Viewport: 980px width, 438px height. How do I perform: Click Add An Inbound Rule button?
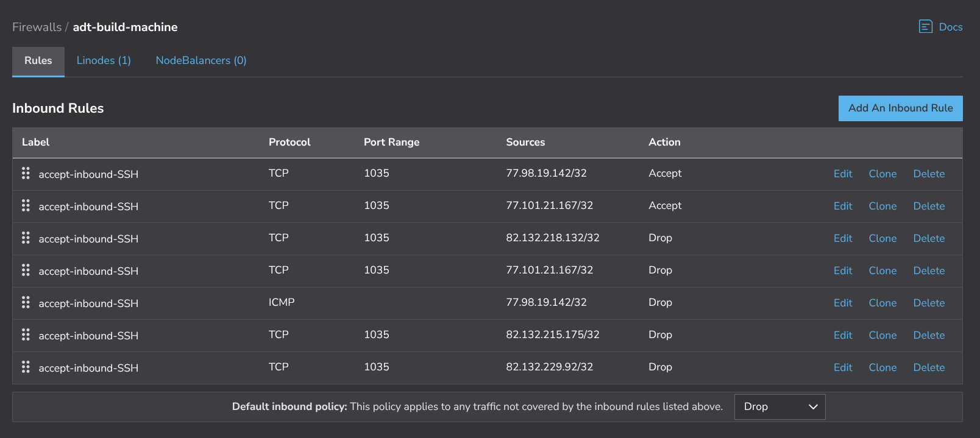(x=900, y=108)
